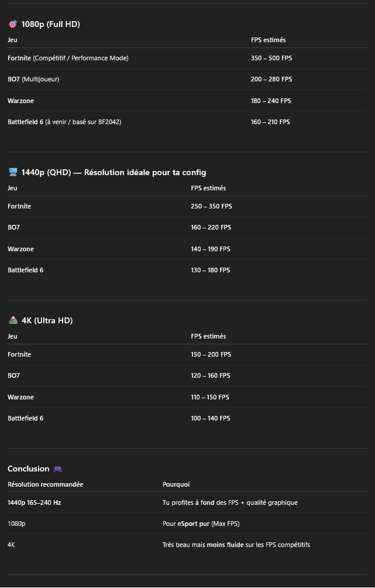
Task: Click the Très beau mais moins fluide text
Action: pyautogui.click(x=236, y=545)
